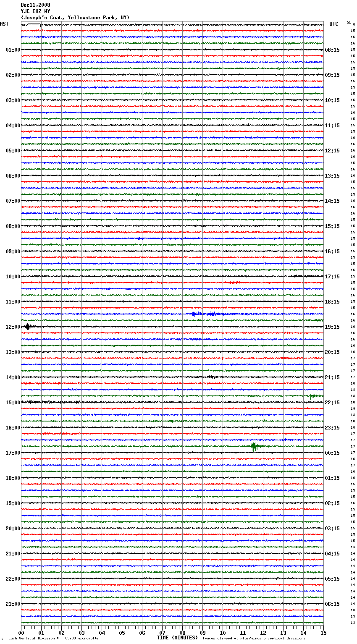The image size is (357, 644).
Task: Click the "Each Vertical Division = 83.33 microvolts" note
Action: click(53, 638)
